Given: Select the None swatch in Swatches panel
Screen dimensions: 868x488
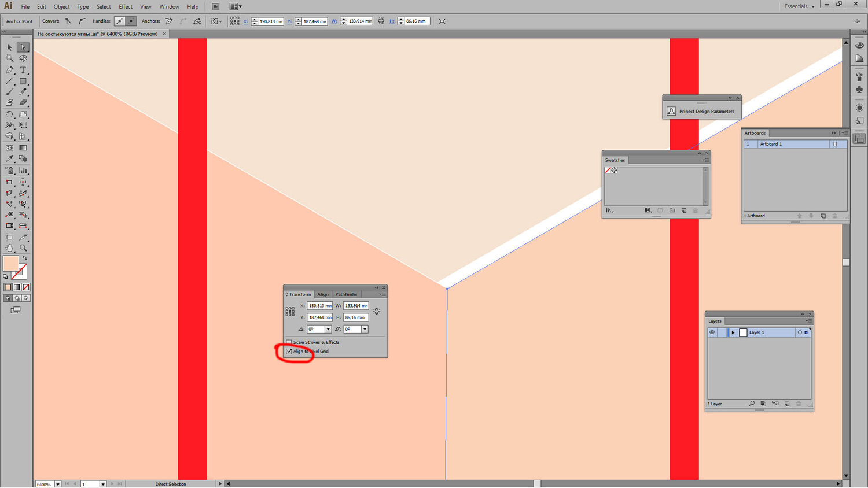Looking at the screenshot, I should (608, 170).
